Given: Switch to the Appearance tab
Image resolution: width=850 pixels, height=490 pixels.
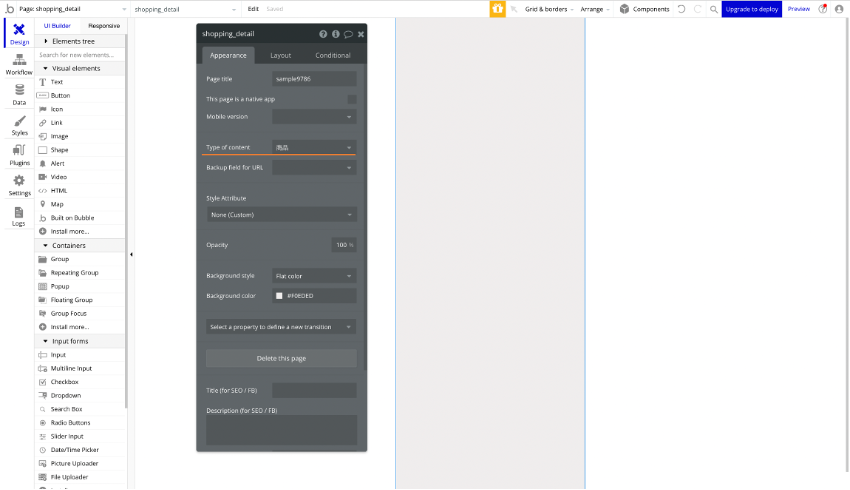Looking at the screenshot, I should coord(228,55).
